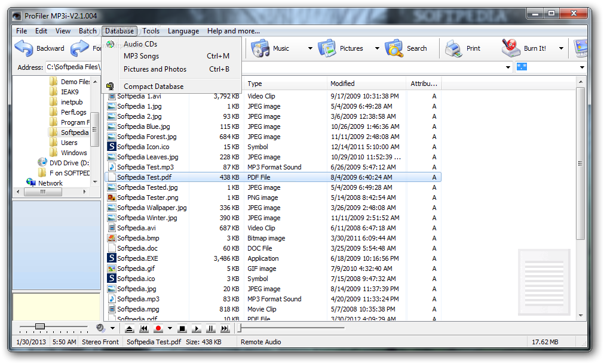The image size is (604, 364).
Task: Open the Music toolbar icon
Action: point(260,48)
